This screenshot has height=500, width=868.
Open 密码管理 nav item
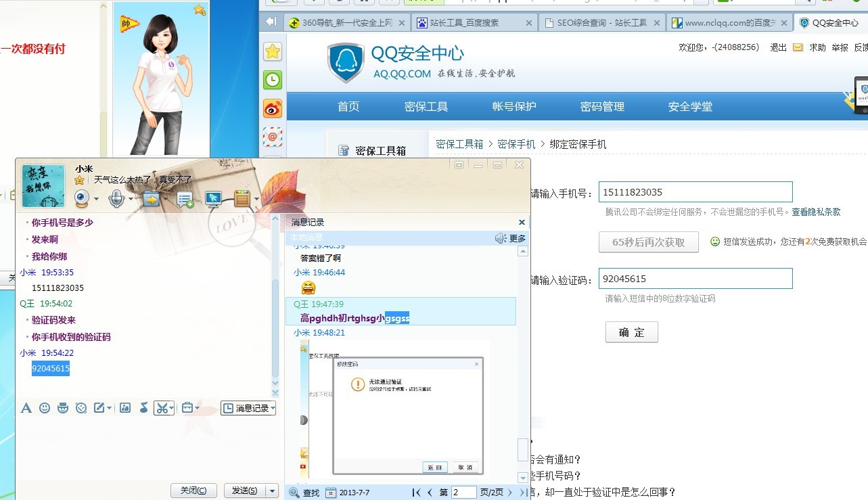click(602, 107)
